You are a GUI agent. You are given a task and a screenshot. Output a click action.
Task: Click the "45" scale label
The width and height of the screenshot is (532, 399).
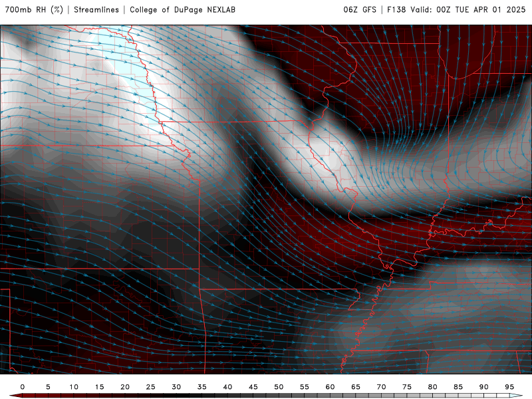pos(253,387)
